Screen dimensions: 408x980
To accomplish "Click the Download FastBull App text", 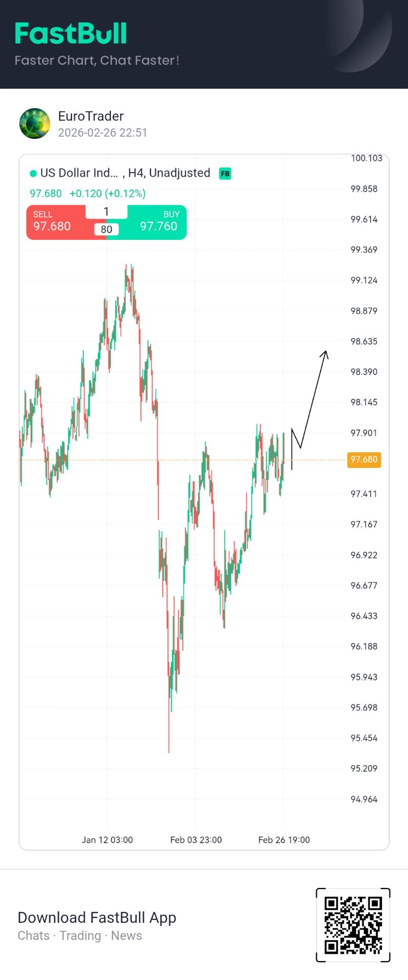I will (97, 917).
